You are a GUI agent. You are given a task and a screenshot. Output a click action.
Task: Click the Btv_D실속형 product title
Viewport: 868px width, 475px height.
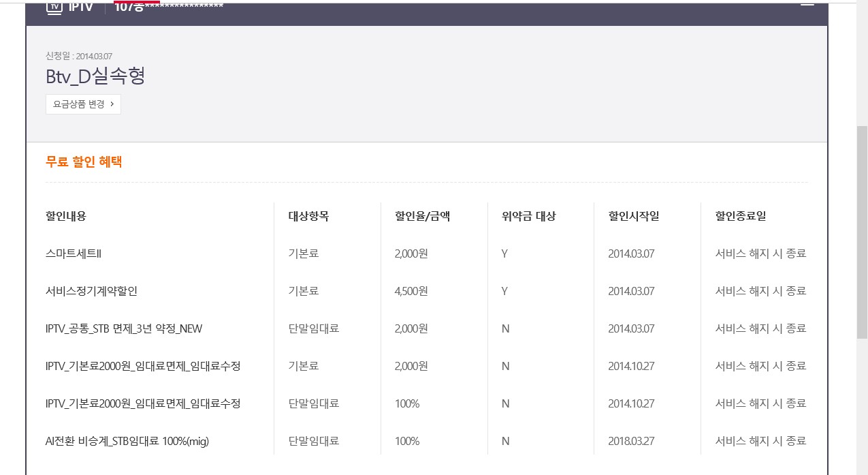[95, 76]
